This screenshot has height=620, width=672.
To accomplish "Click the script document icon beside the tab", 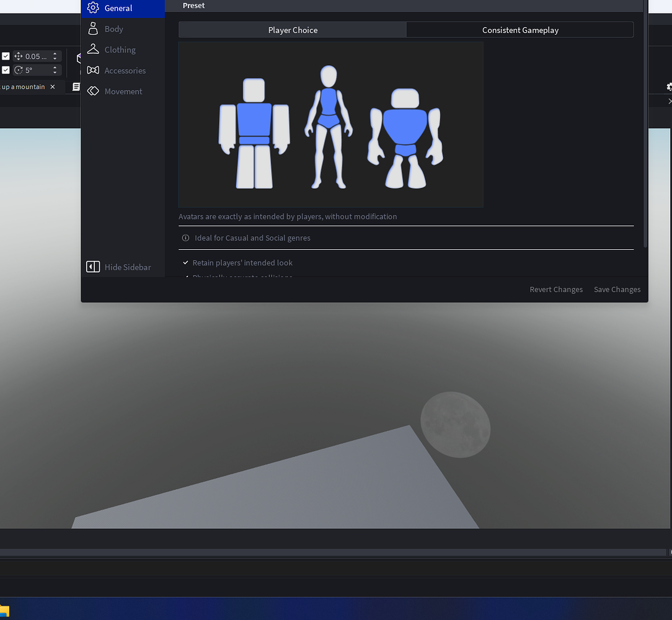I will pyautogui.click(x=76, y=87).
